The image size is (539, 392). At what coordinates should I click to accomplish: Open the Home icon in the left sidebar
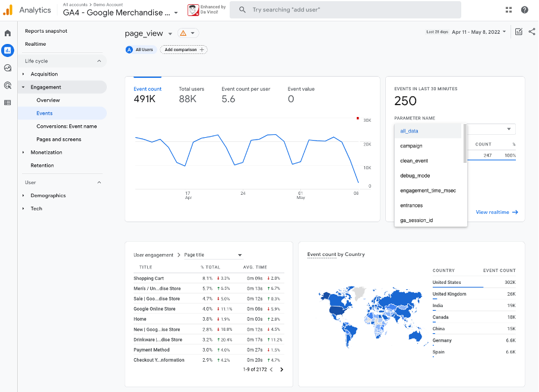tap(7, 33)
